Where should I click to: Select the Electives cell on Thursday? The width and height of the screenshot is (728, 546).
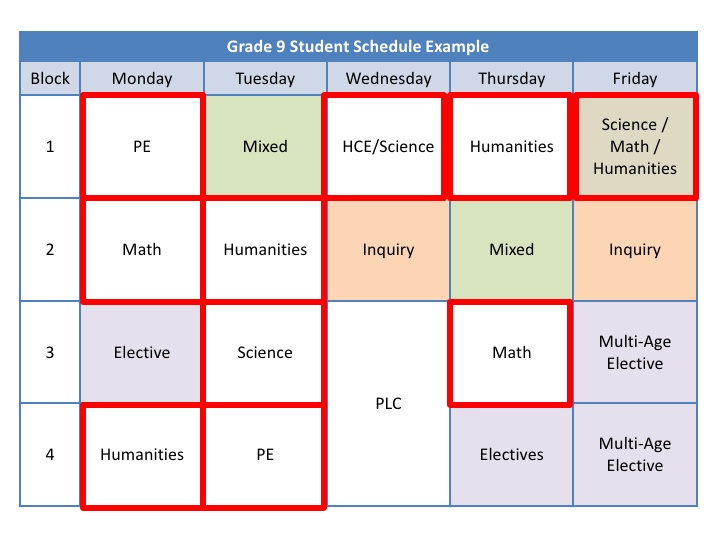[x=511, y=454]
